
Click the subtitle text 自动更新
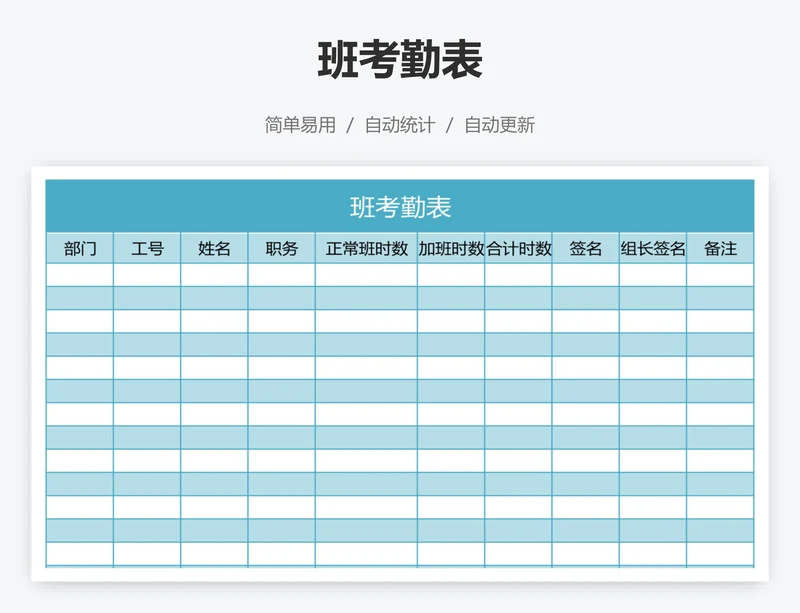(499, 125)
